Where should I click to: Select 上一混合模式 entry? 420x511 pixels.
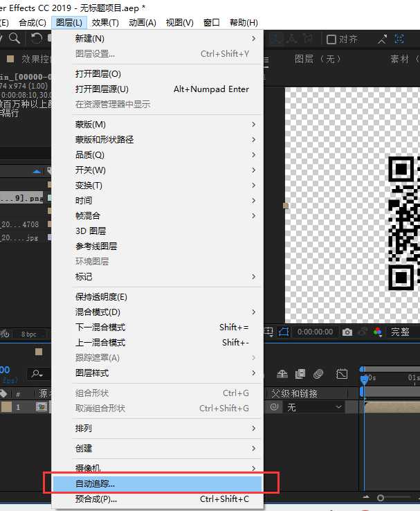pyautogui.click(x=158, y=343)
